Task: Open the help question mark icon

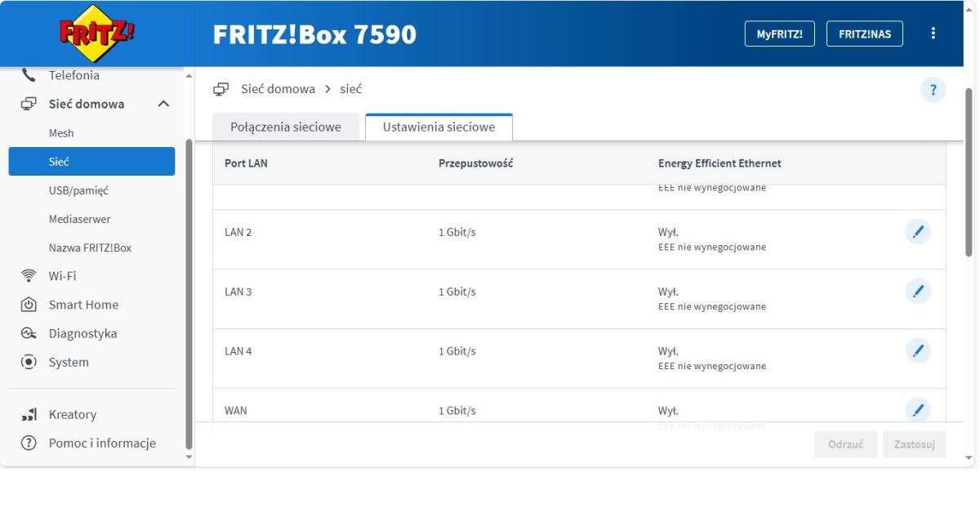Action: point(933,90)
